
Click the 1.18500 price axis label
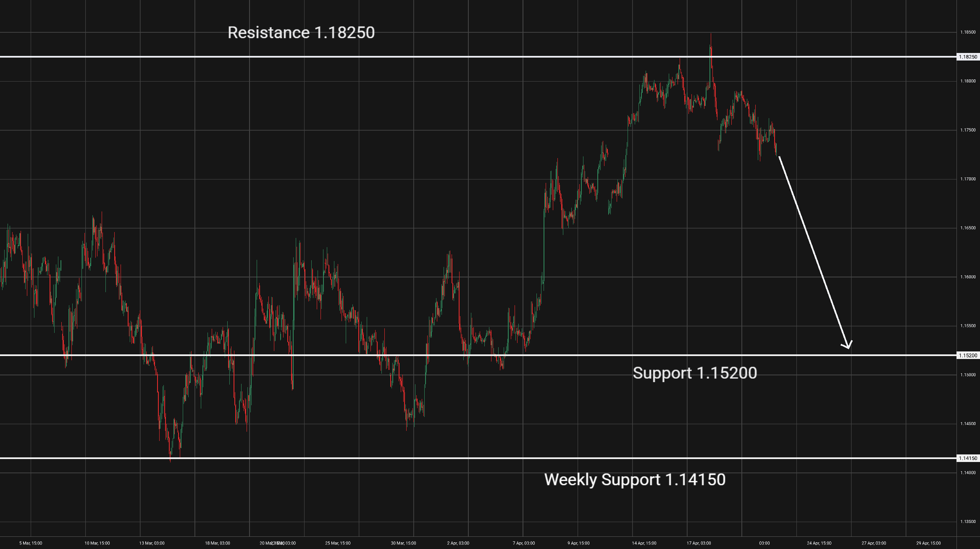click(x=967, y=32)
